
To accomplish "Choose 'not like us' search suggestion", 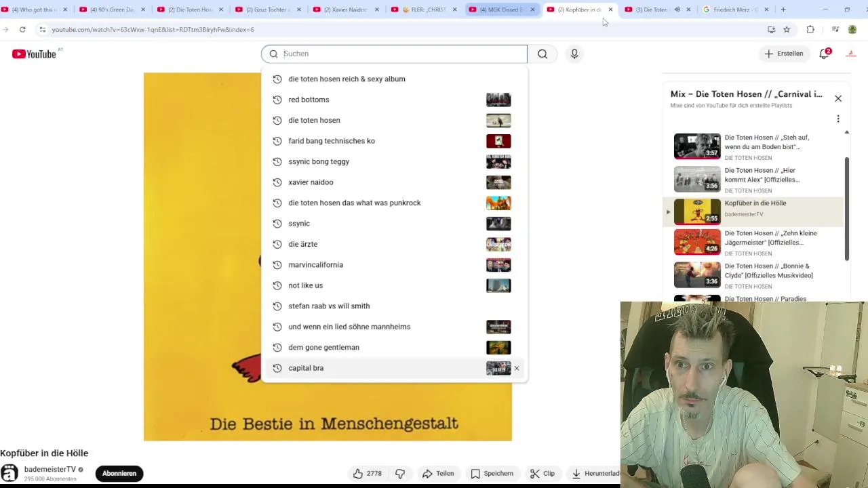I will coord(394,285).
